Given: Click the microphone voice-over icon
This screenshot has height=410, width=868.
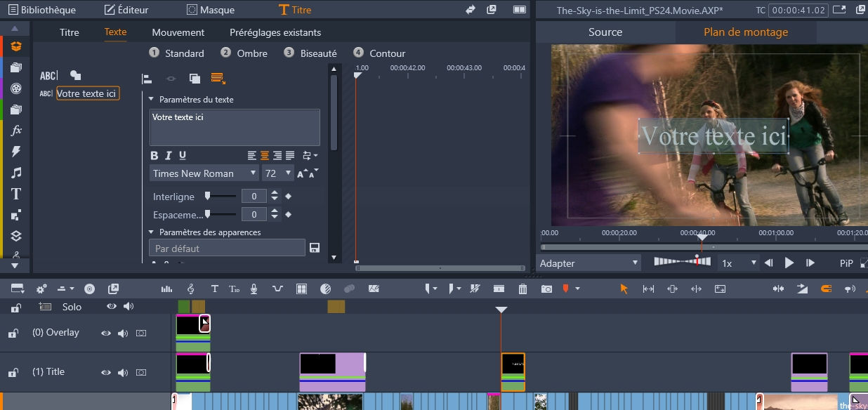Looking at the screenshot, I should tap(254, 289).
